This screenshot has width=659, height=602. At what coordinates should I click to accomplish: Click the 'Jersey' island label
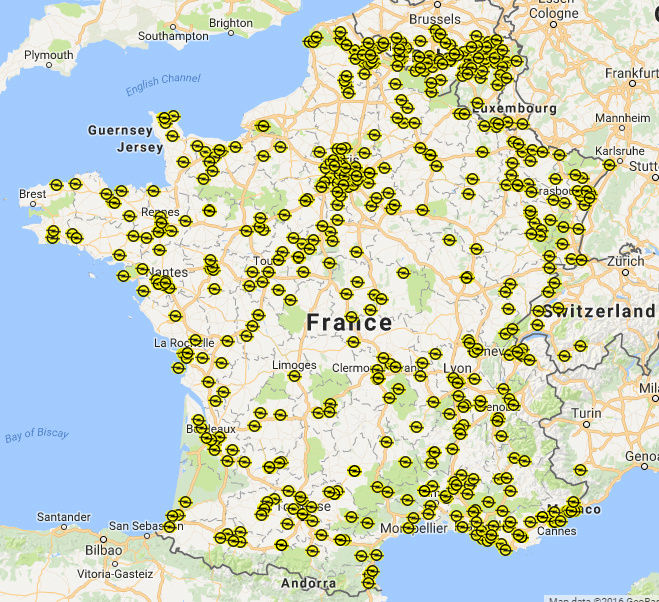click(x=140, y=147)
